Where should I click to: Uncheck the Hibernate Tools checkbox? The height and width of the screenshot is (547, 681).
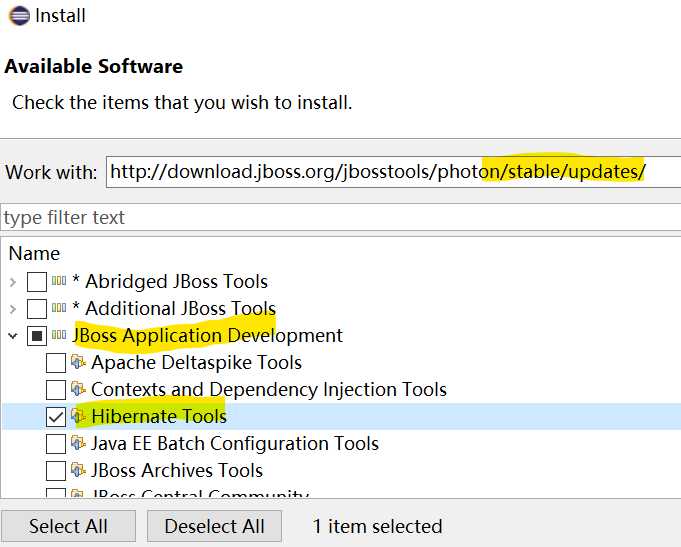pyautogui.click(x=56, y=417)
